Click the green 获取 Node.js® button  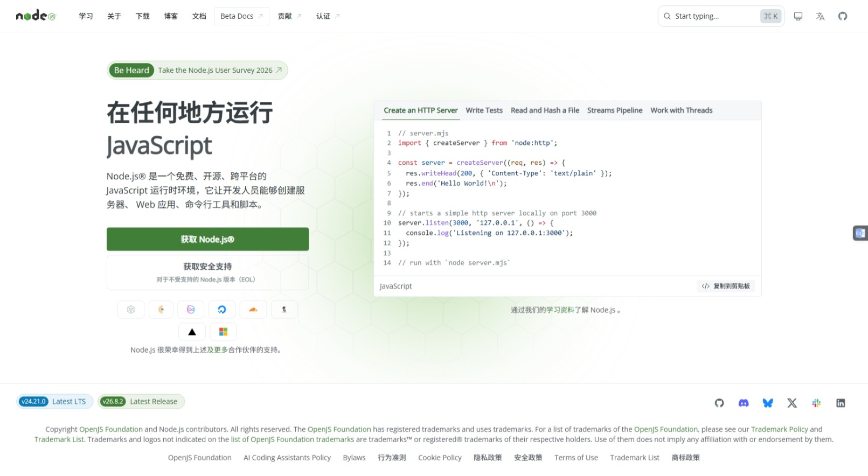point(207,239)
